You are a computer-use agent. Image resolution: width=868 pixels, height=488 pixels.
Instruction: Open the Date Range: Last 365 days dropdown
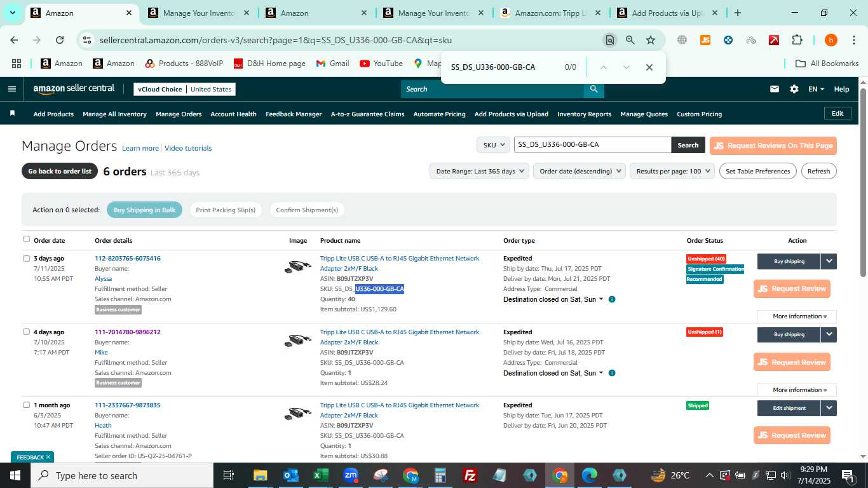[x=479, y=171]
